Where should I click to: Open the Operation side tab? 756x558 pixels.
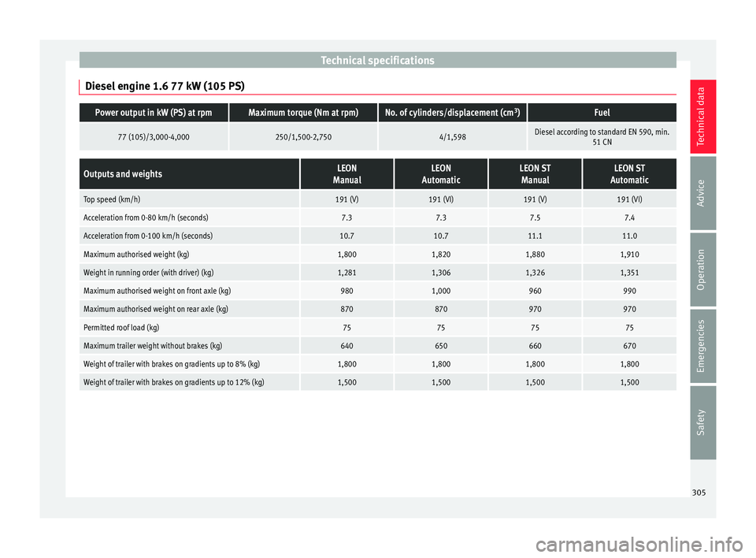point(702,270)
